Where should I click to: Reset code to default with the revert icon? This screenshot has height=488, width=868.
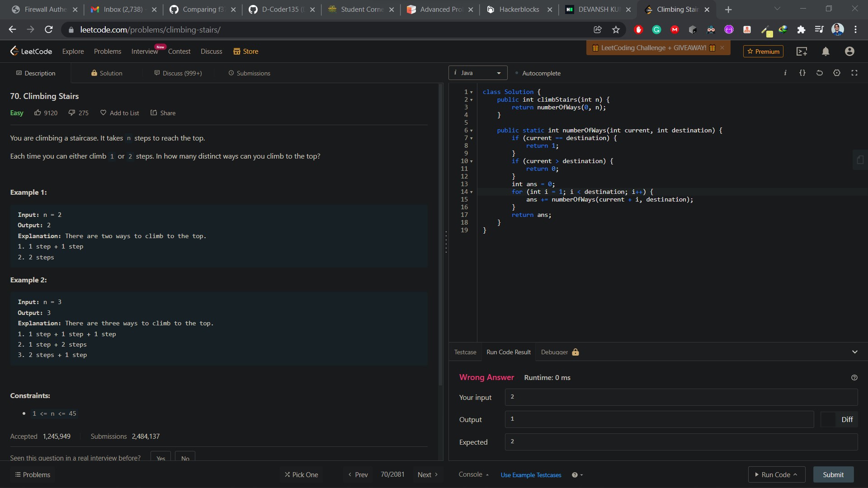(819, 73)
